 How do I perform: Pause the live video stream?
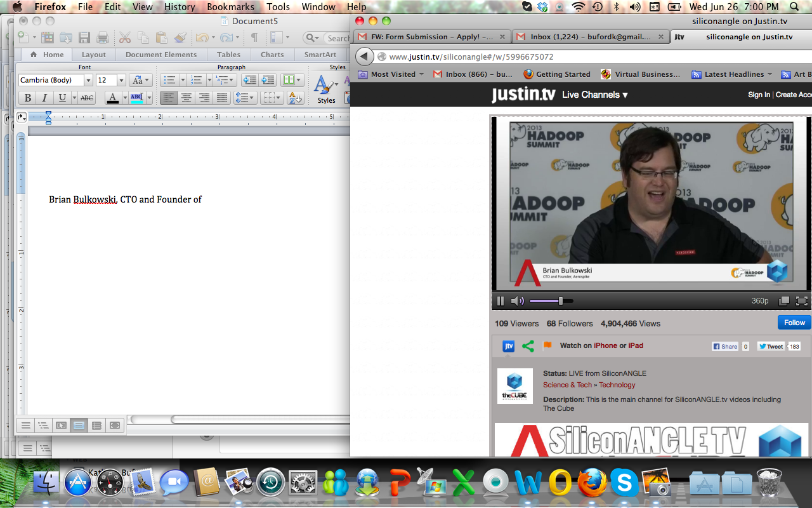(x=500, y=301)
